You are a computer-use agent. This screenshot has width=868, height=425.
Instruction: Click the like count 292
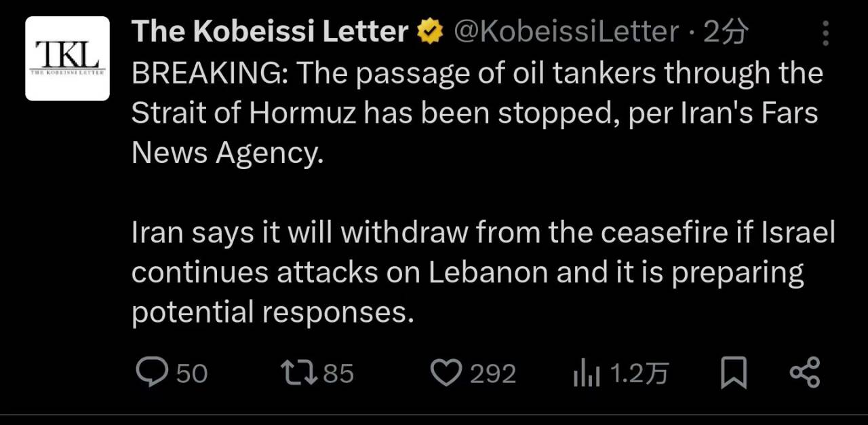point(493,373)
